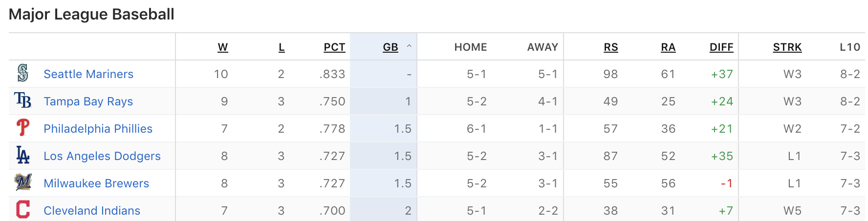Click the Seattle Mariners team logo

tap(22, 74)
